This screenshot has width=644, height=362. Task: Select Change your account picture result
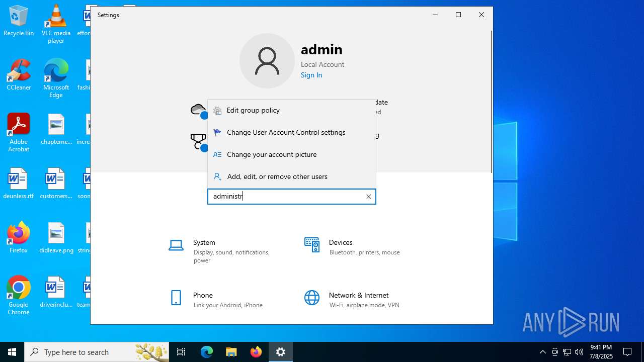(x=272, y=154)
